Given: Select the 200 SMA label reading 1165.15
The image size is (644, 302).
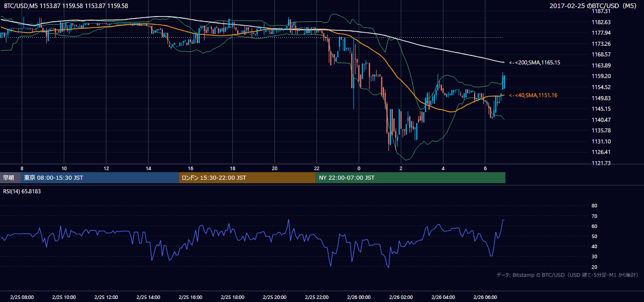Looking at the screenshot, I should (x=535, y=62).
